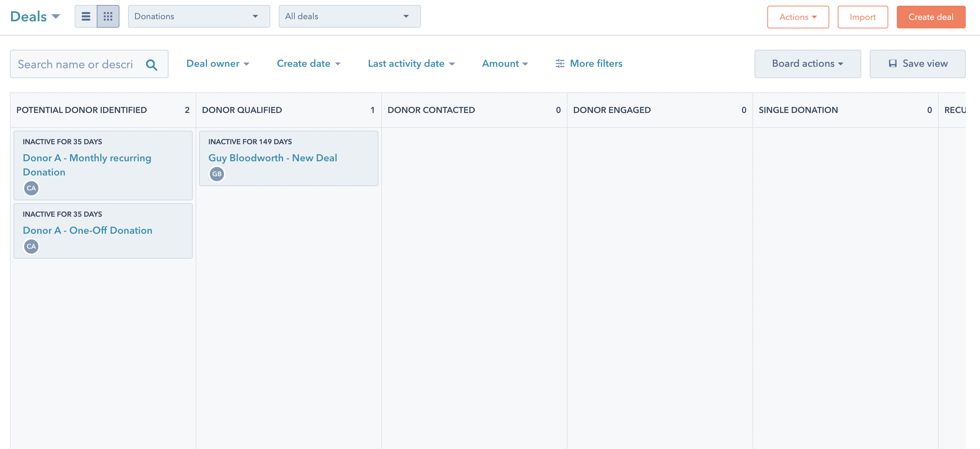Image resolution: width=980 pixels, height=449 pixels.
Task: Toggle the Deal owner filter
Action: tap(218, 64)
